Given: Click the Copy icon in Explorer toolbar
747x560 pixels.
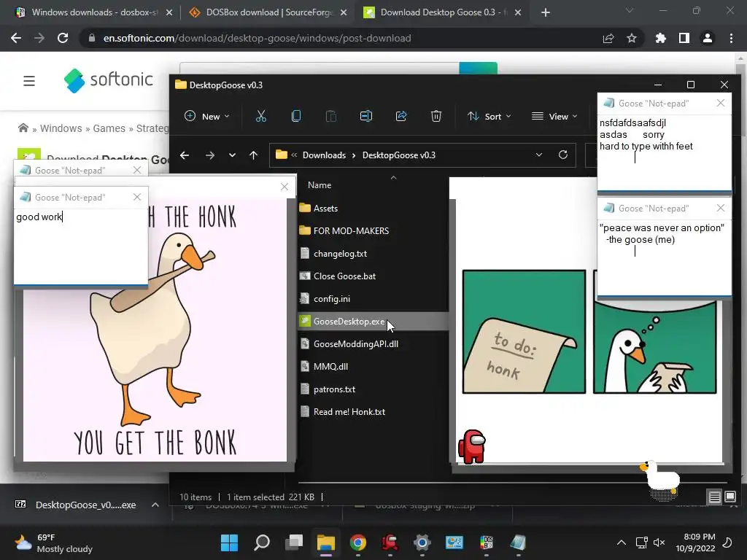Looking at the screenshot, I should (x=296, y=116).
